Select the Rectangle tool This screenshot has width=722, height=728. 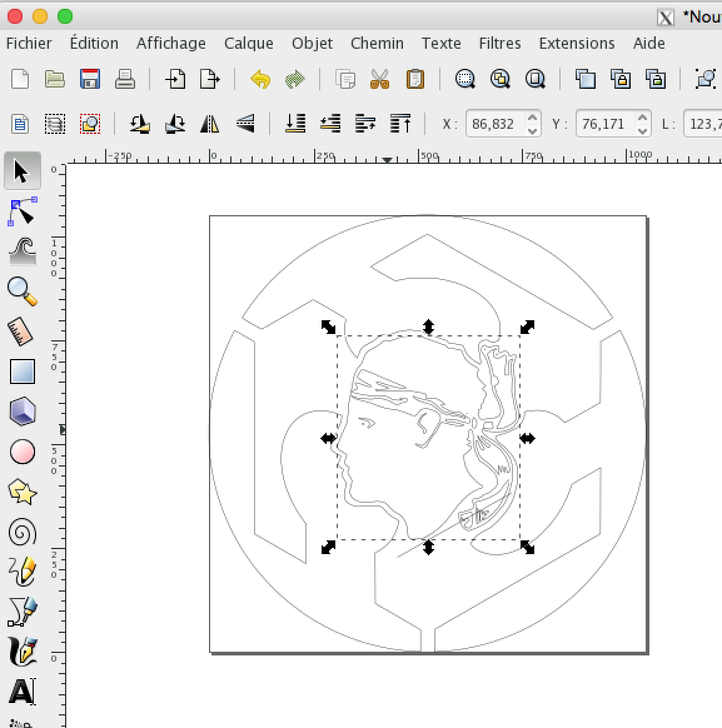23,372
